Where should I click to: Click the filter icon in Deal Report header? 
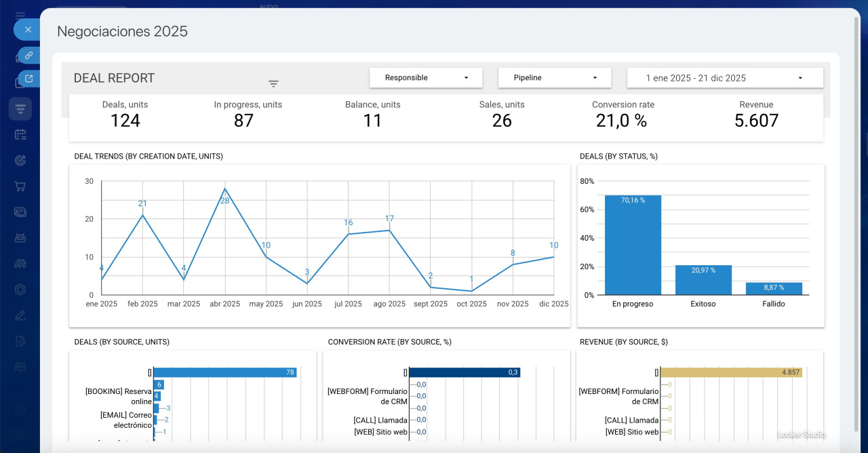click(273, 84)
